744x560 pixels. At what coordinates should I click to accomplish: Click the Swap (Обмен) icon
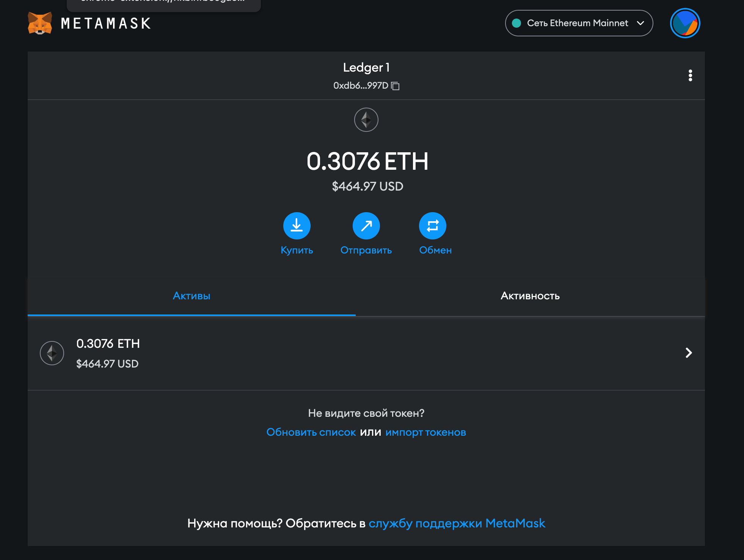(x=434, y=225)
